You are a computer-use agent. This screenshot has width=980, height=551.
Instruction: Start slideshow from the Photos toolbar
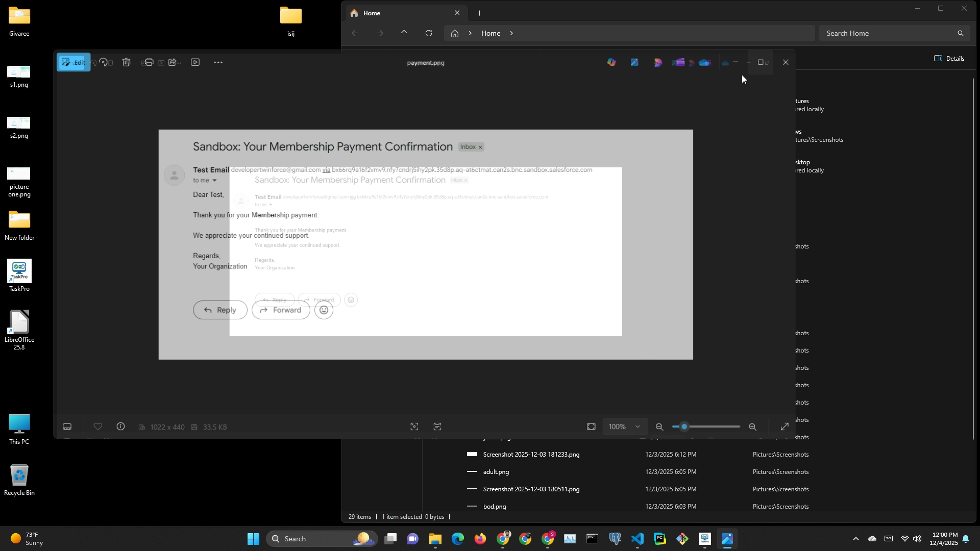tap(195, 62)
